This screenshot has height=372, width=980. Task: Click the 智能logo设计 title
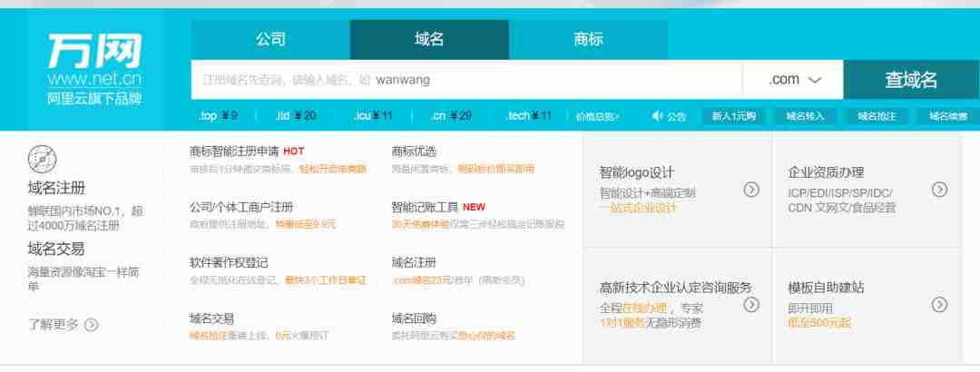[x=637, y=172]
